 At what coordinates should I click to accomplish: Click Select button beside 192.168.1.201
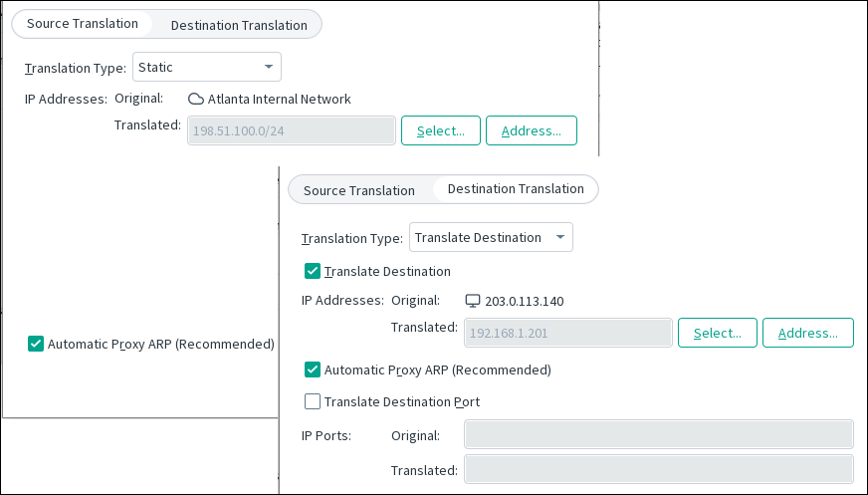click(717, 333)
